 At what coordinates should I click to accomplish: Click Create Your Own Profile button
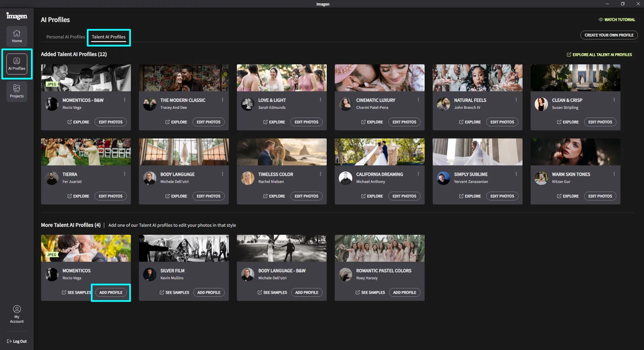click(609, 35)
